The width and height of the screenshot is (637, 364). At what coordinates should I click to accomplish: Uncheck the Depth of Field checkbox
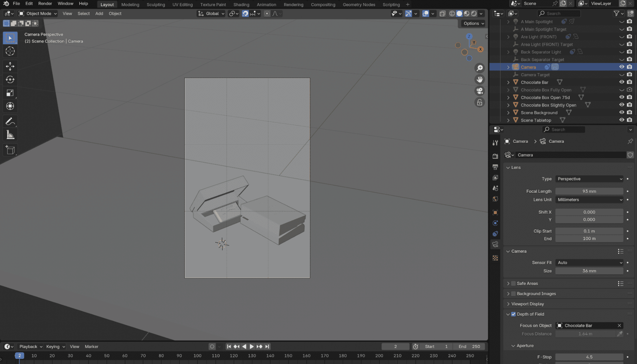[513, 314]
